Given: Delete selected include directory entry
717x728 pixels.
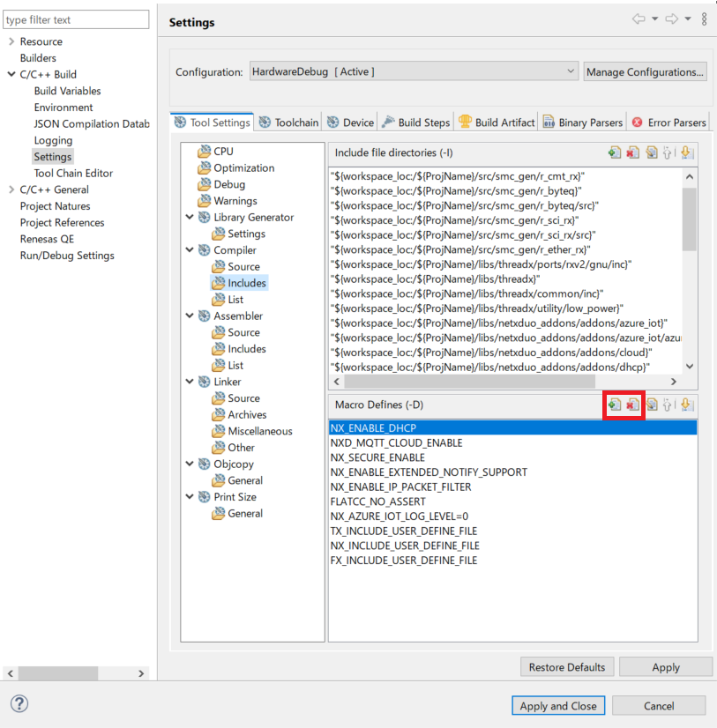Looking at the screenshot, I should [632, 153].
